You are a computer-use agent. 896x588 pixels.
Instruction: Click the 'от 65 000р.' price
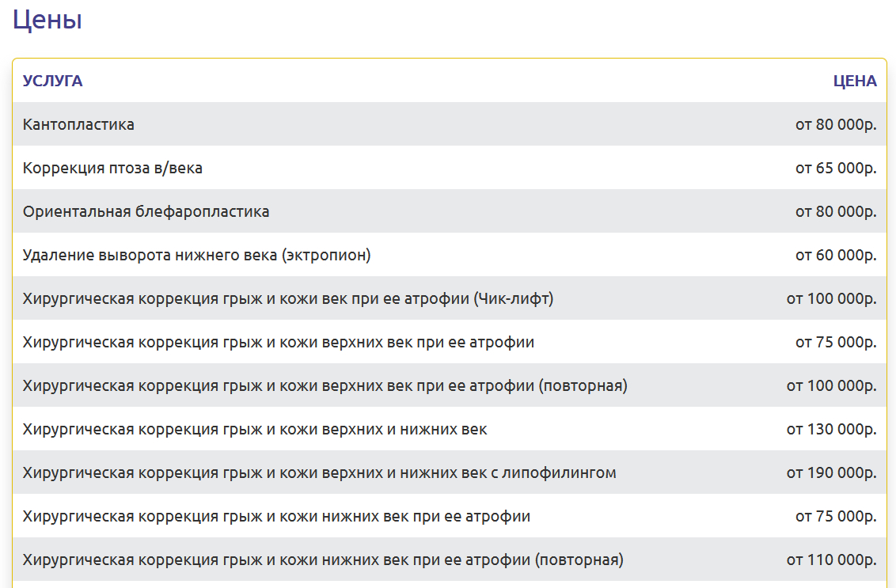click(836, 168)
